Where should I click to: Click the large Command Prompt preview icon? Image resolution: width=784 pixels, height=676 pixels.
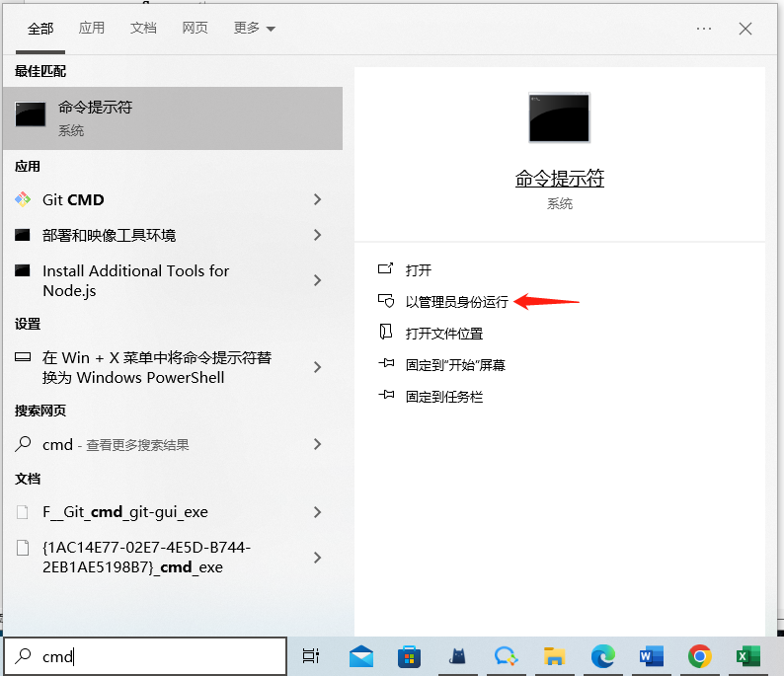[x=560, y=117]
